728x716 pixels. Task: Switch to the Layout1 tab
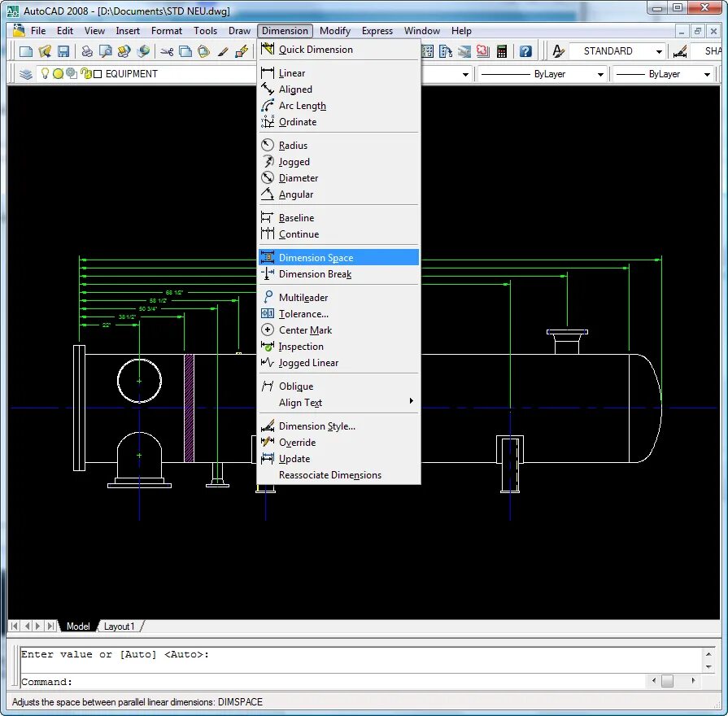coord(120,626)
